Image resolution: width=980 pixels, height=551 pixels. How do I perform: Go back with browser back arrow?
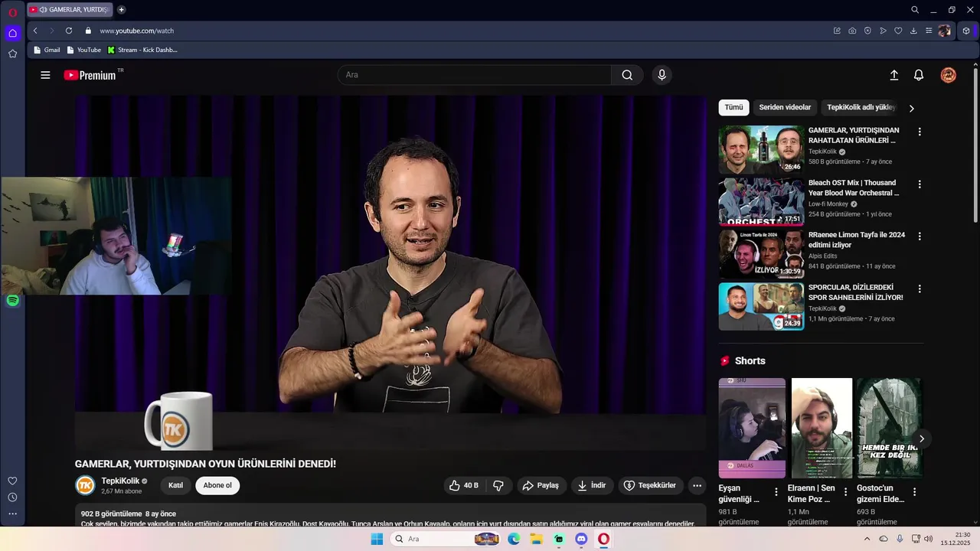coord(35,31)
